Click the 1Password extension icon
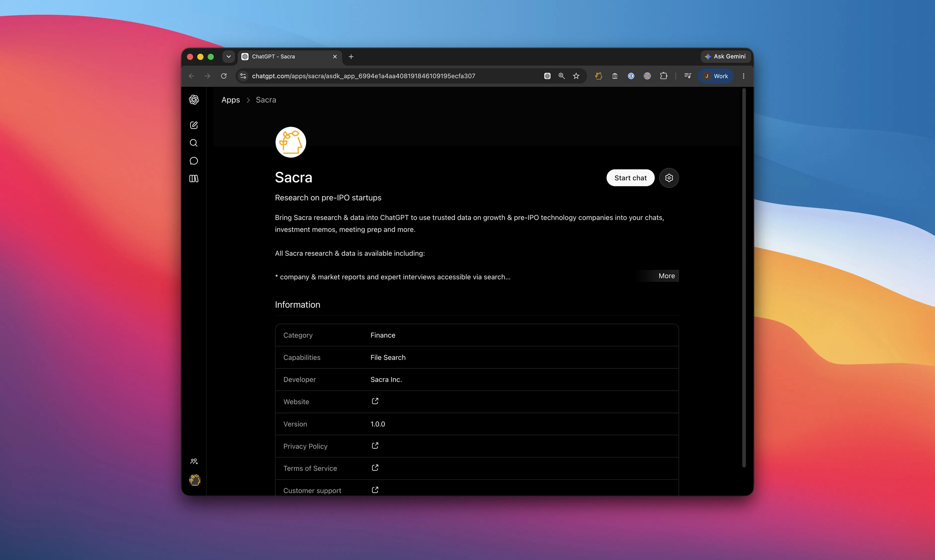Image resolution: width=935 pixels, height=560 pixels. [x=631, y=76]
